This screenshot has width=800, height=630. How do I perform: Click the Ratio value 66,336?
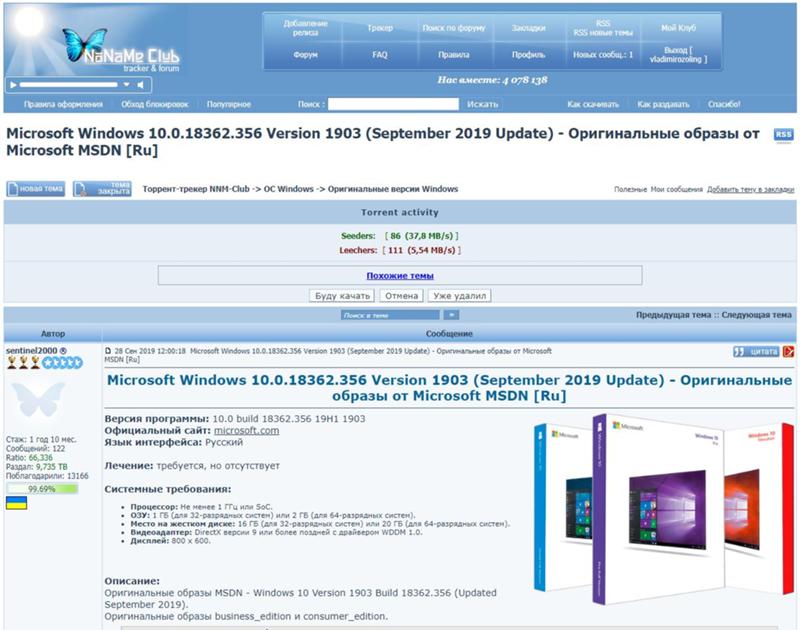(40, 458)
